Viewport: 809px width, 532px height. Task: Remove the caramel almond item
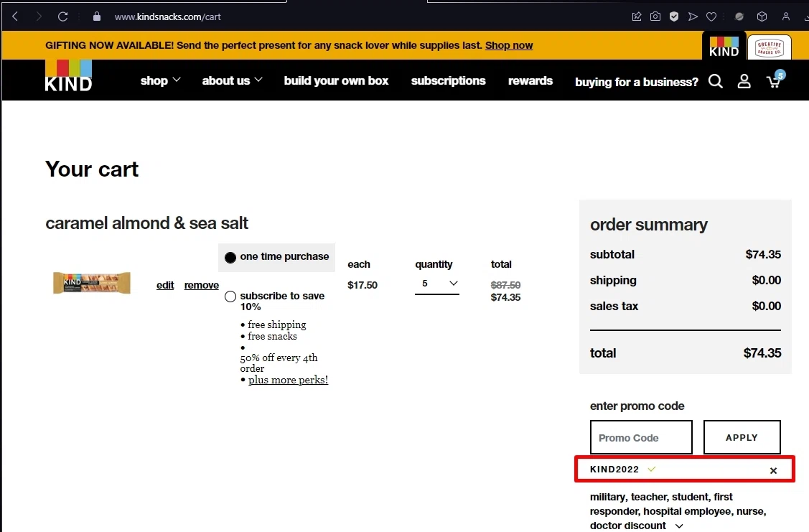[x=201, y=285]
